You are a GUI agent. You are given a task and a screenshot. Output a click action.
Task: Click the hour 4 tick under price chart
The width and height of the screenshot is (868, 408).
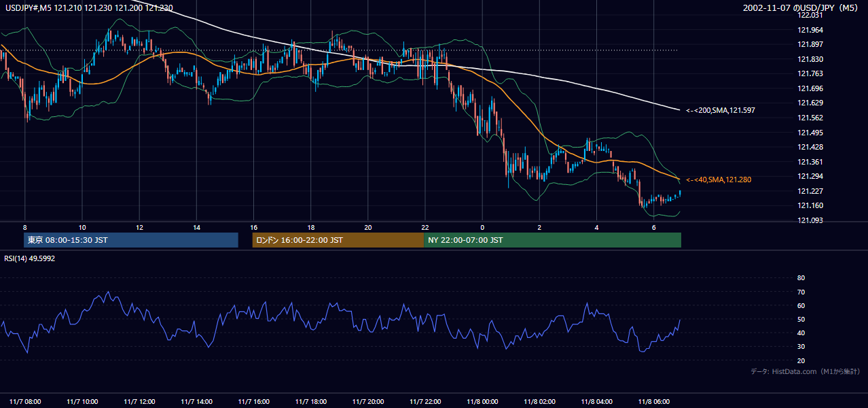click(x=596, y=227)
